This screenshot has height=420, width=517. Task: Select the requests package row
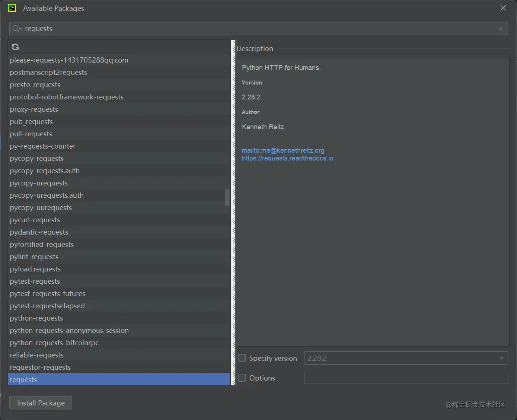(119, 379)
